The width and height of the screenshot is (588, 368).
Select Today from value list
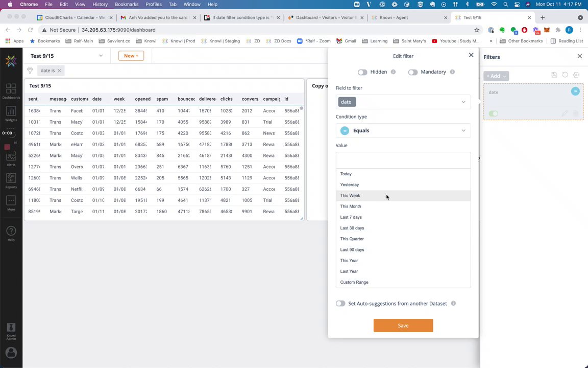coord(403,174)
